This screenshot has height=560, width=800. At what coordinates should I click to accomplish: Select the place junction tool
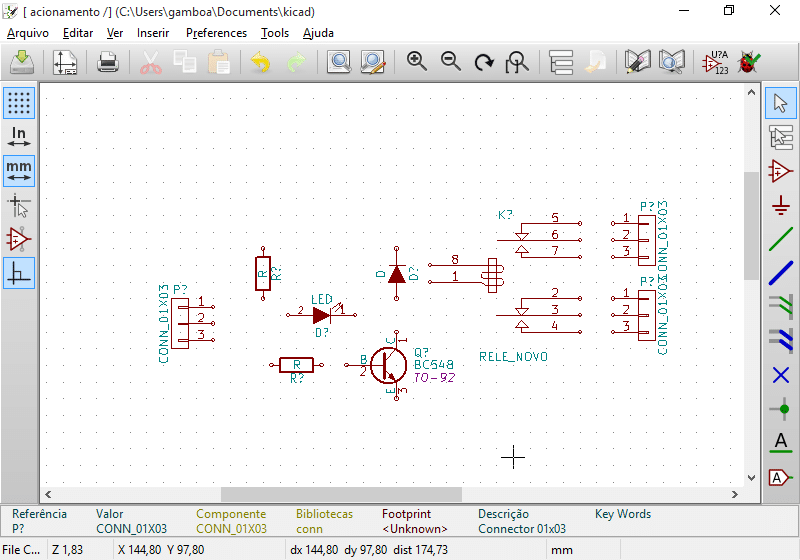point(781,409)
